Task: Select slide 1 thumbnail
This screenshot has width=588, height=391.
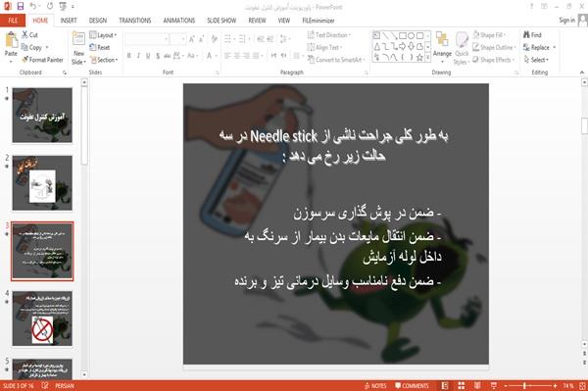Action: [x=42, y=115]
